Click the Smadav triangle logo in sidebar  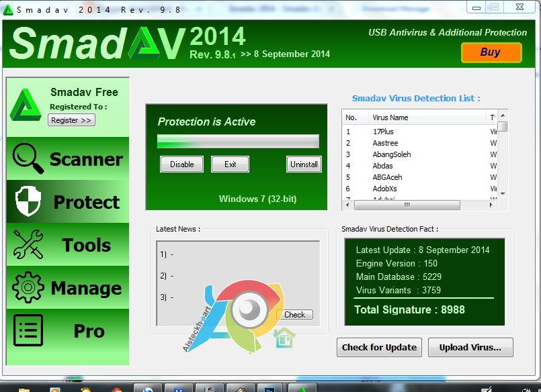[x=26, y=105]
